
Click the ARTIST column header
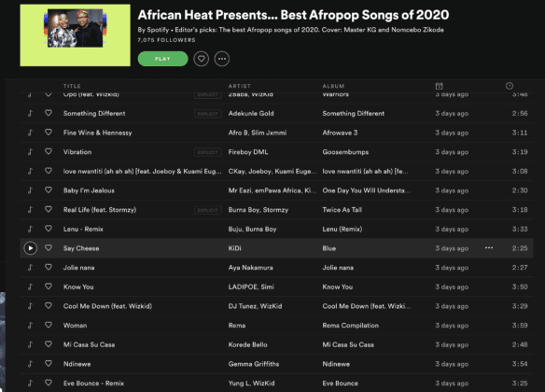240,86
